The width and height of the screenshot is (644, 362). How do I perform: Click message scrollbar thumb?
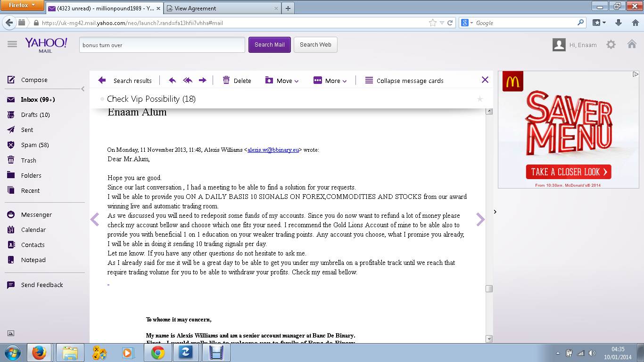click(x=489, y=288)
